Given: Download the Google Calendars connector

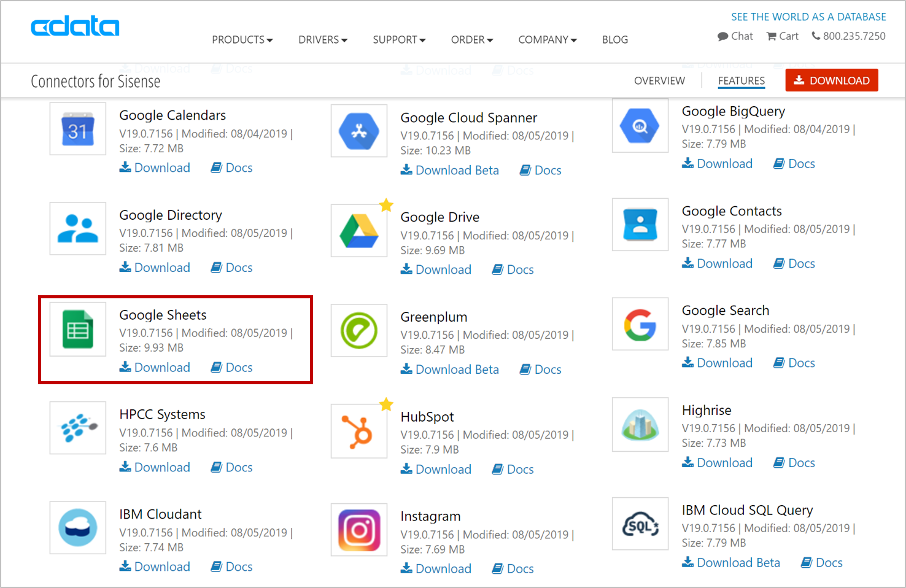Looking at the screenshot, I should pyautogui.click(x=155, y=168).
